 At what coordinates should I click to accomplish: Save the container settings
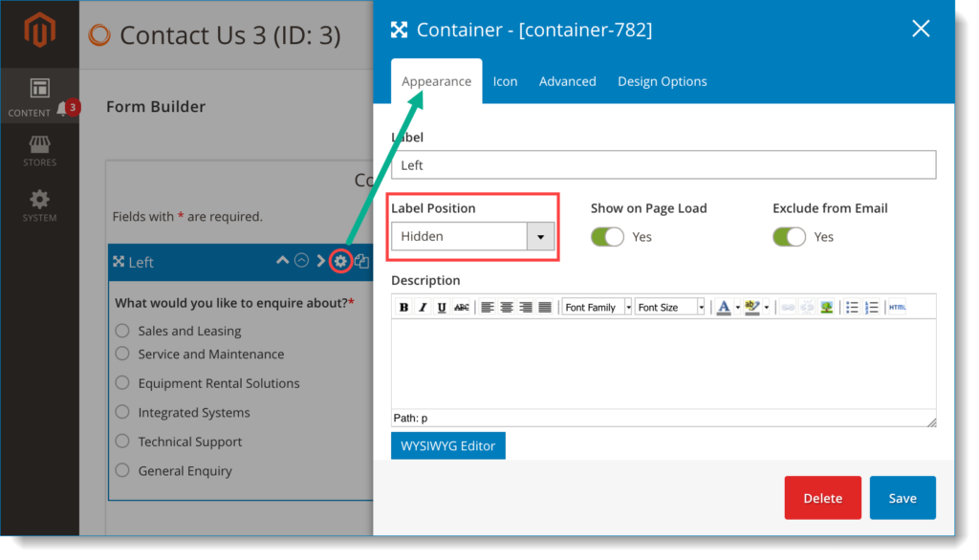pyautogui.click(x=902, y=497)
